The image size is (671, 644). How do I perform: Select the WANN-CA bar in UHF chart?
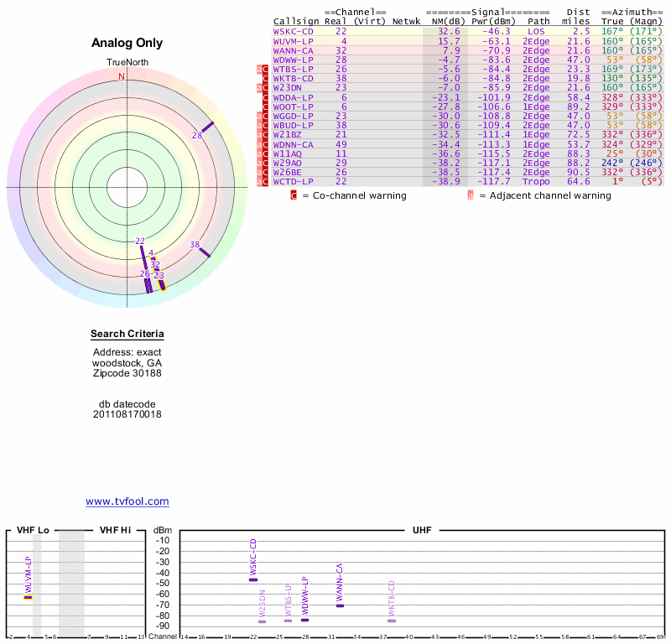[x=340, y=605]
